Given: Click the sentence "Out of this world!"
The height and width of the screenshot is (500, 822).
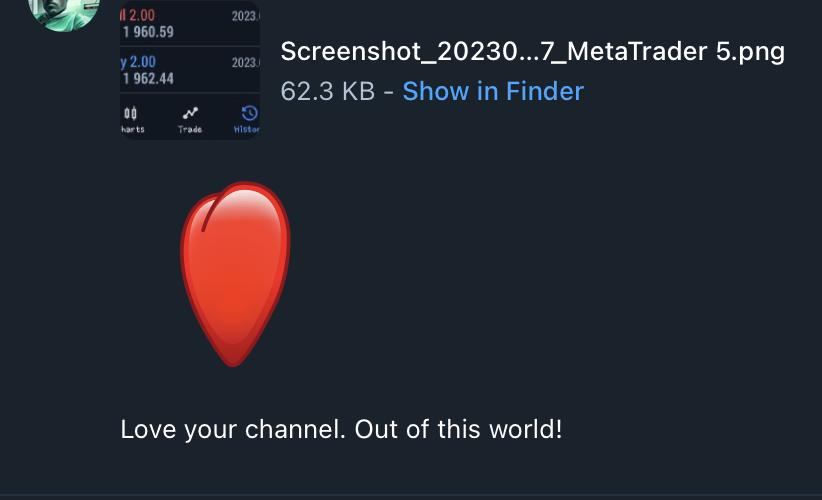Looking at the screenshot, I should 458,430.
